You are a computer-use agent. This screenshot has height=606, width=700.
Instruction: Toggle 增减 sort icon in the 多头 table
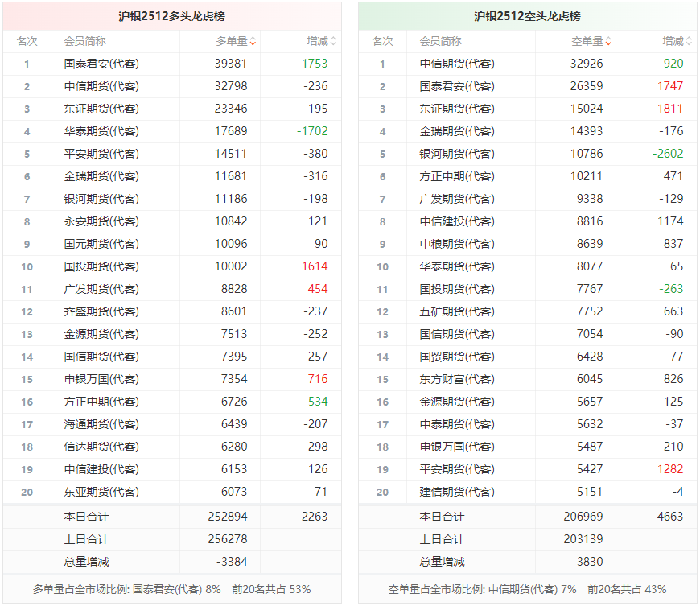pos(333,41)
